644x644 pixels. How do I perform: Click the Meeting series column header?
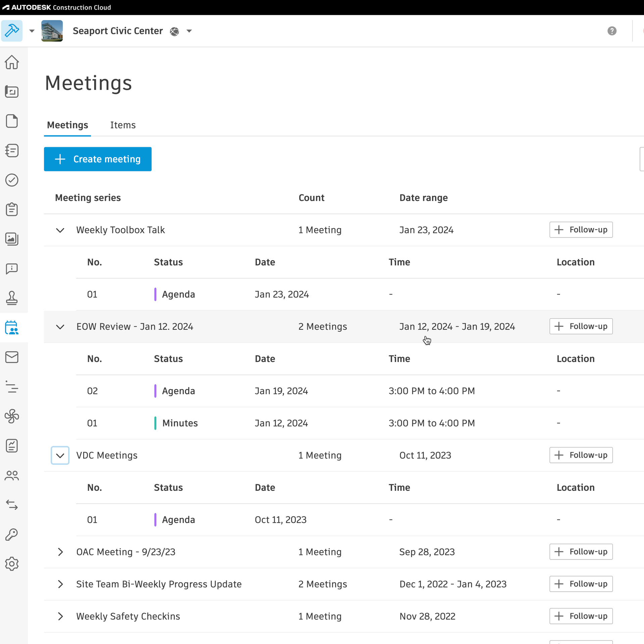coord(88,198)
